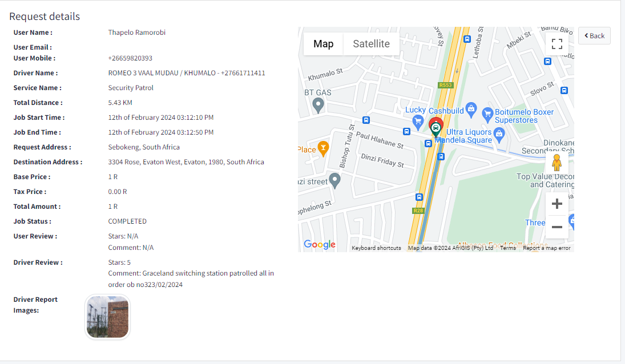
Task: Click the Lucky shopping cart icon
Action: (418, 121)
